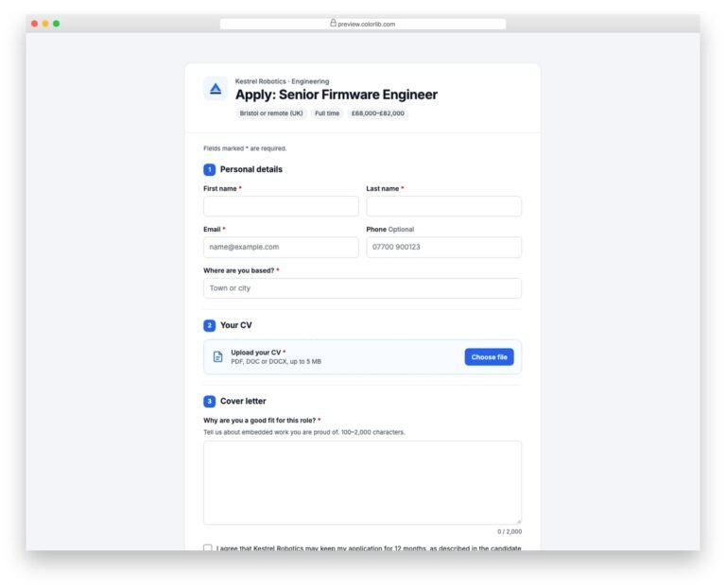Click the Kestrel Robotics triangle logo
Screen dimensions: 726x588
tap(216, 89)
